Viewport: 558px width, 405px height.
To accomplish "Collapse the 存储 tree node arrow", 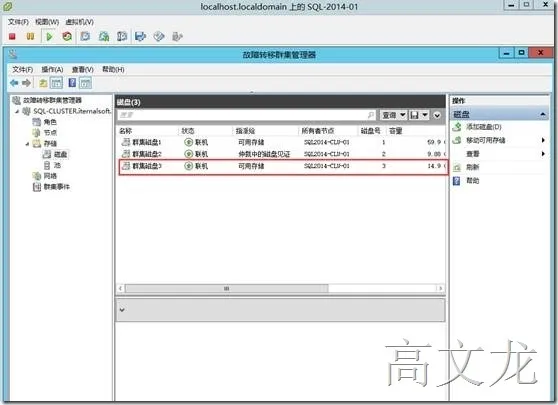I will pyautogui.click(x=27, y=144).
